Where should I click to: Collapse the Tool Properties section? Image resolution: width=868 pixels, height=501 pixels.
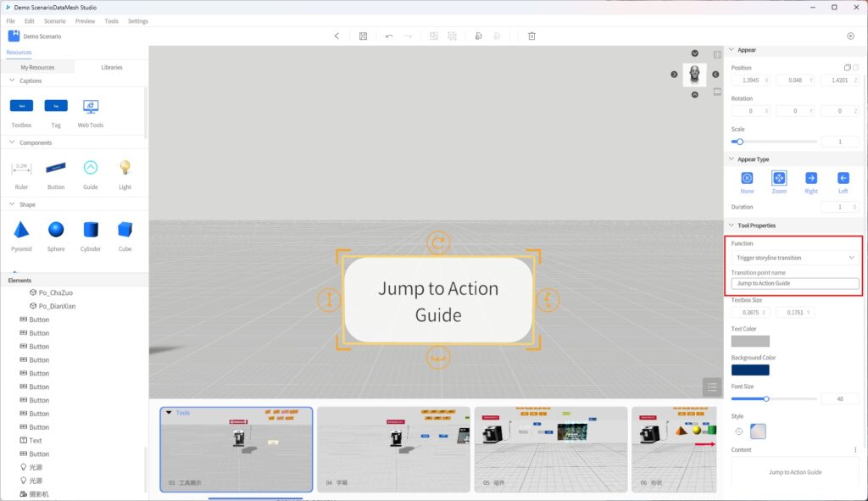(731, 225)
